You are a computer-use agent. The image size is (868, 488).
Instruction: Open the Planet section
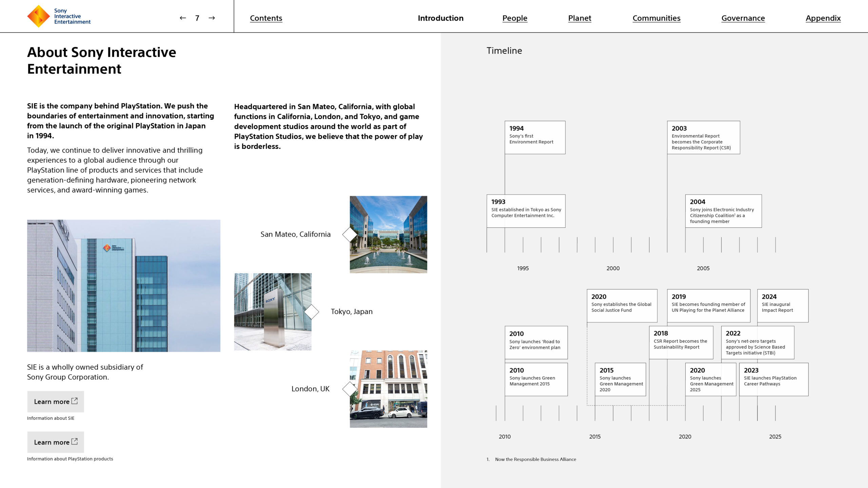[579, 18]
